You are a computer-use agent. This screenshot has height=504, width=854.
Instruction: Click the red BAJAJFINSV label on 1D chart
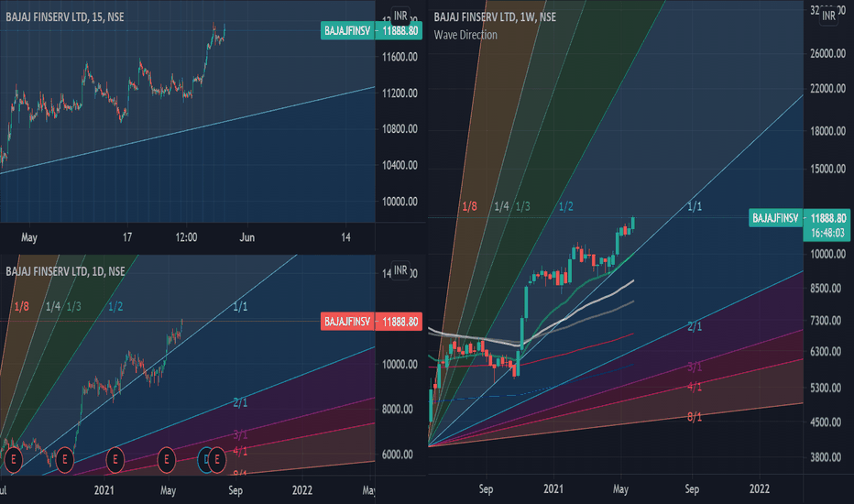pos(347,322)
